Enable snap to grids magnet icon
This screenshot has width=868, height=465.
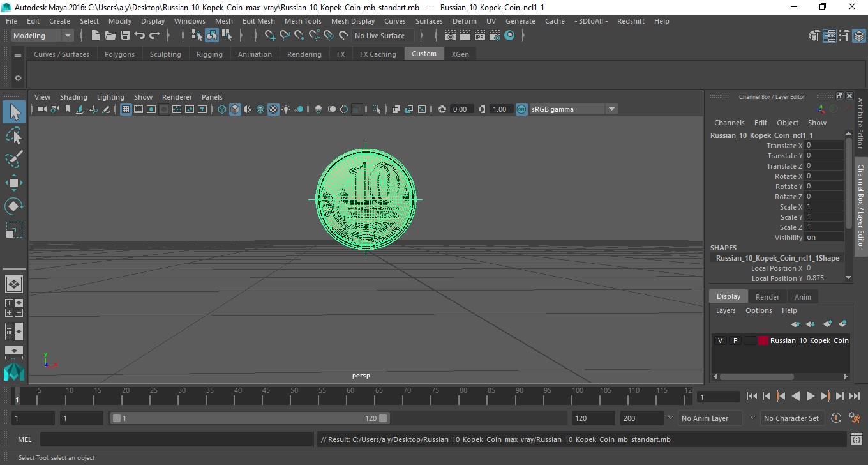(270, 36)
